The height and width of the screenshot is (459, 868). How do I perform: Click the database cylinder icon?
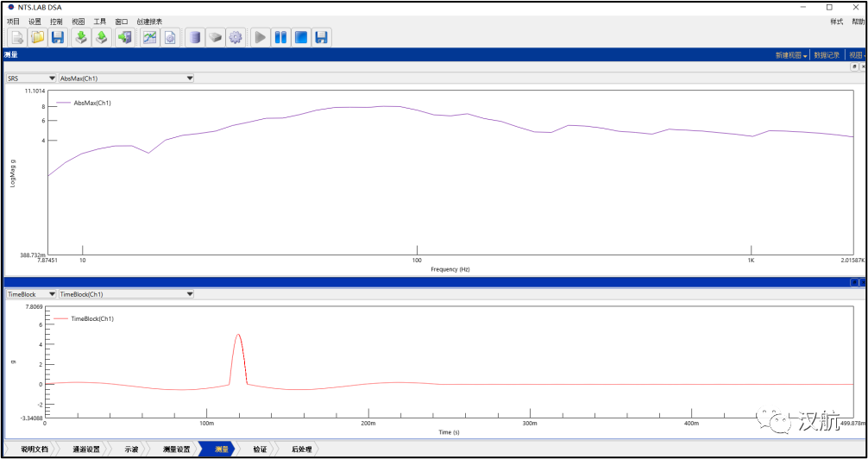pyautogui.click(x=194, y=38)
